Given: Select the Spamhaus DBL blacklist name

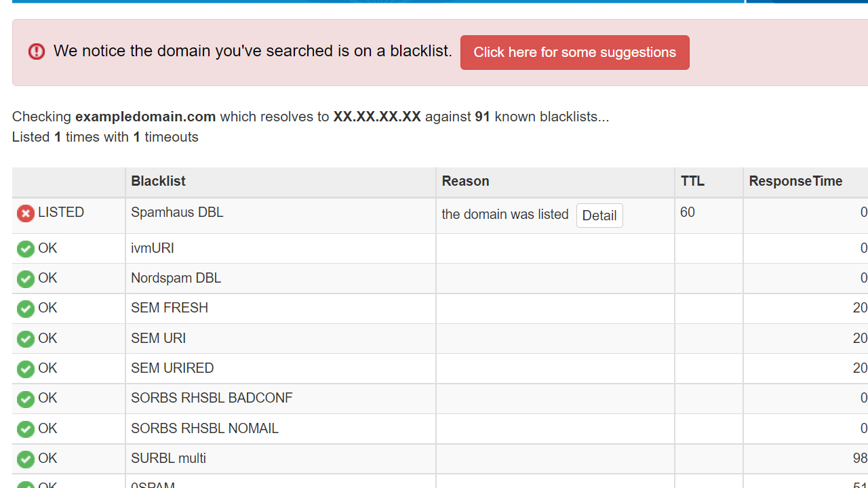Looking at the screenshot, I should [x=177, y=212].
